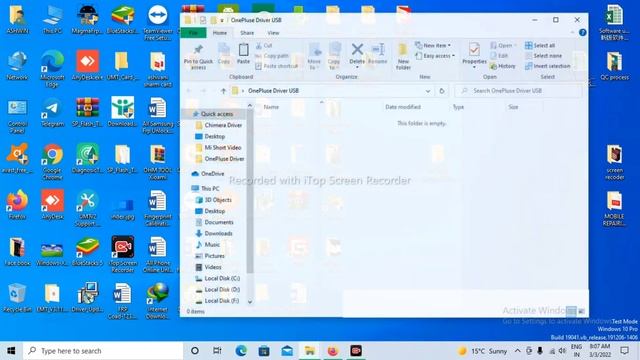The height and width of the screenshot is (360, 640).
Task: Open Mail app from taskbar
Action: (287, 351)
